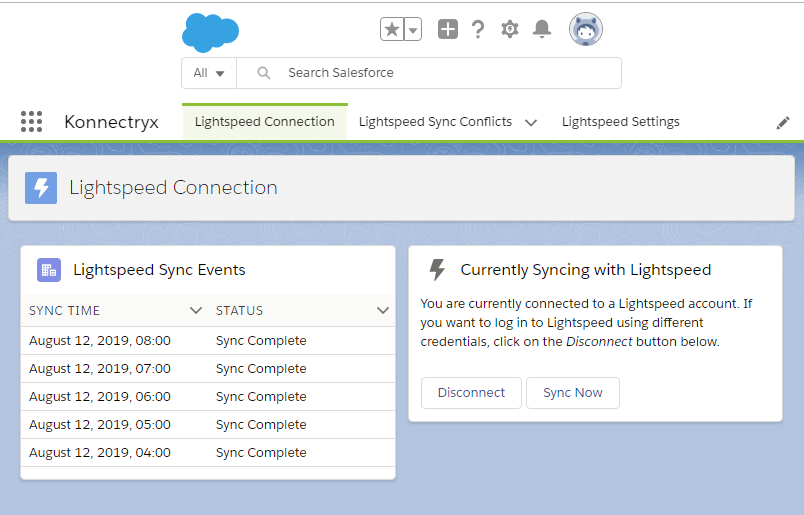This screenshot has height=515, width=804.
Task: Show notifications with the bell icon
Action: (542, 30)
